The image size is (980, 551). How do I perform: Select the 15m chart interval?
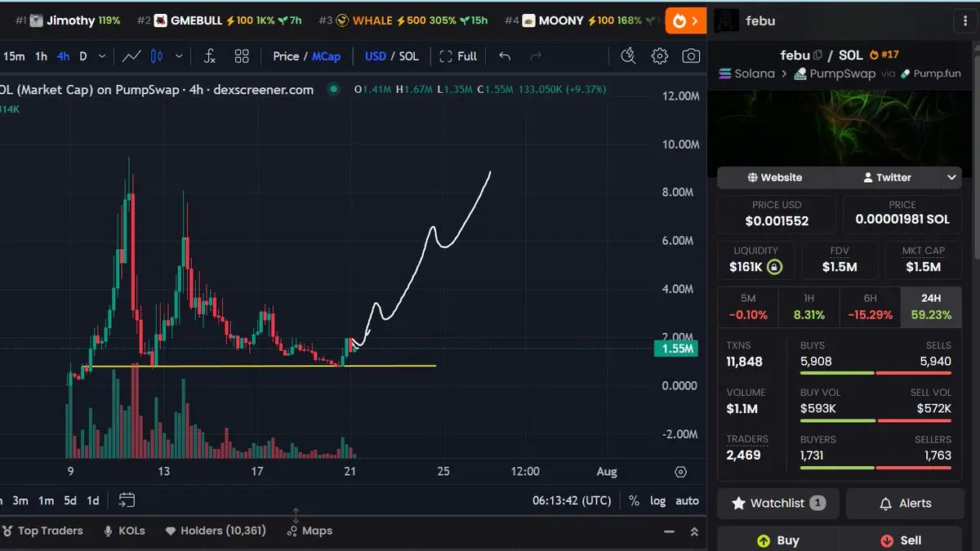pyautogui.click(x=14, y=56)
